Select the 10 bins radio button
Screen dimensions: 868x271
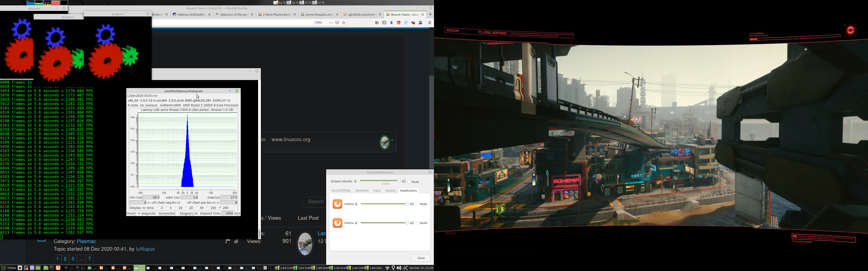[x=176, y=208]
